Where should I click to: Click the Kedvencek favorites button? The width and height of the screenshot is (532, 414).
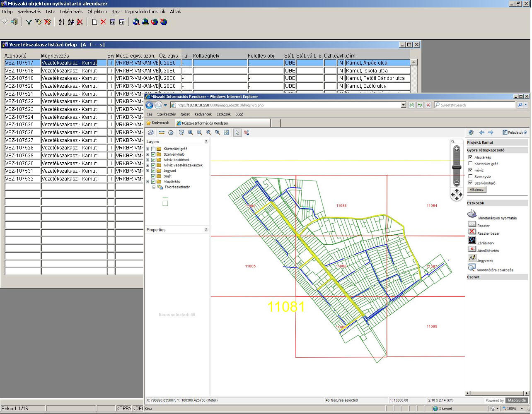158,123
